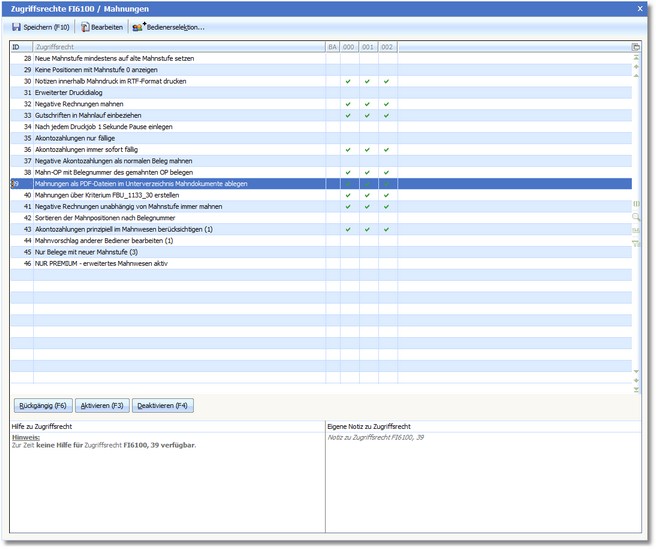656x549 pixels.
Task: Toggle column 002 checkmark for row 43
Action: point(386,229)
